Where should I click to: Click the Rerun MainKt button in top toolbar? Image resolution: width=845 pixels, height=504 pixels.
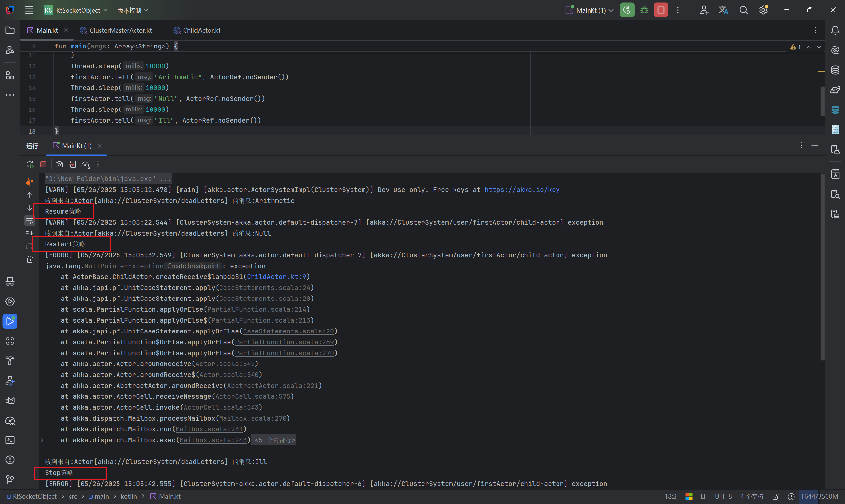coord(627,10)
